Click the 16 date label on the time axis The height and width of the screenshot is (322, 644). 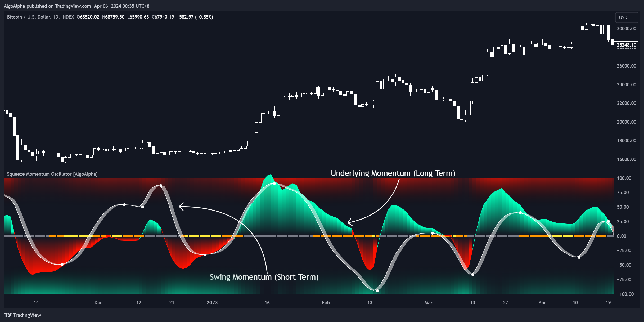267,303
